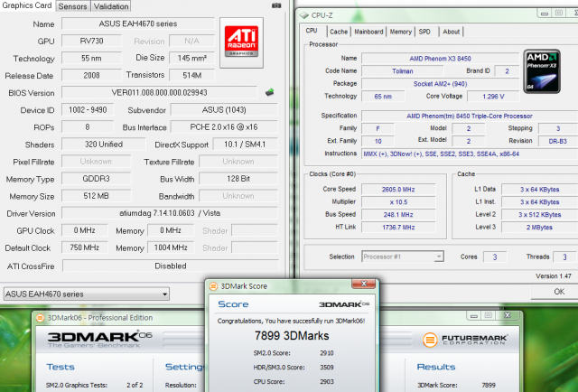Screen dimensions: 578x392
Task: Click the AMD Phenom X3 logo
Action: pyautogui.click(x=542, y=71)
